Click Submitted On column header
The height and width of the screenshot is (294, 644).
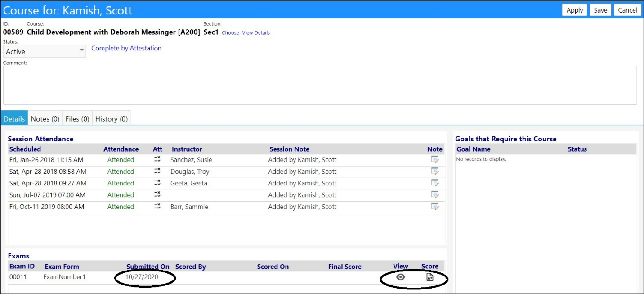coord(148,267)
